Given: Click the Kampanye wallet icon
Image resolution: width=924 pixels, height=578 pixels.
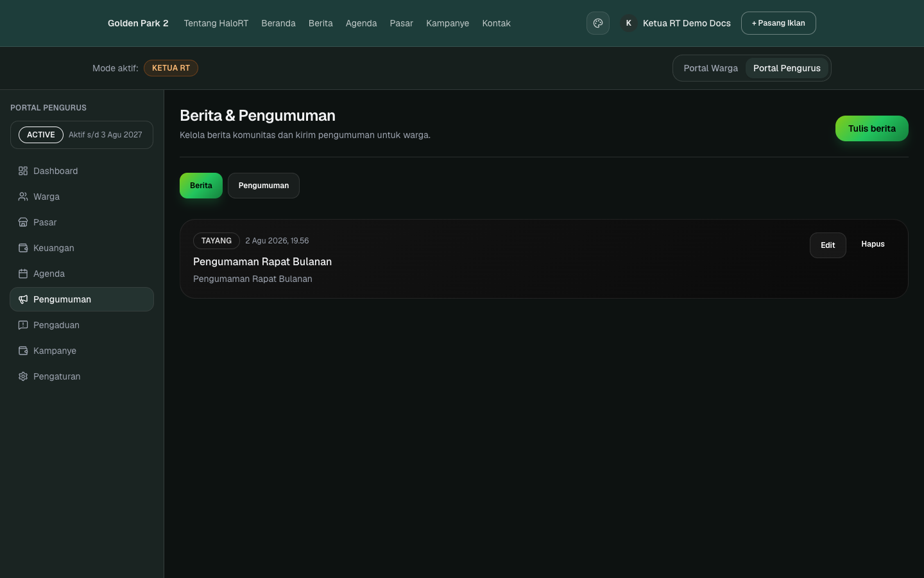Looking at the screenshot, I should pyautogui.click(x=23, y=351).
